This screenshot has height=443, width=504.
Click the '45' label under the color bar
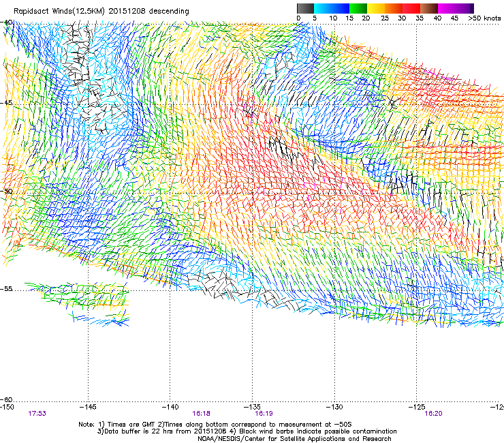click(454, 18)
